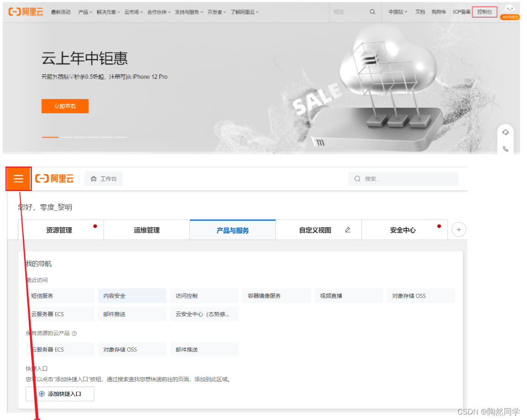Screen dimensions: 527x420
Task: Open 短信服务 in recent visits
Action: (x=60, y=296)
